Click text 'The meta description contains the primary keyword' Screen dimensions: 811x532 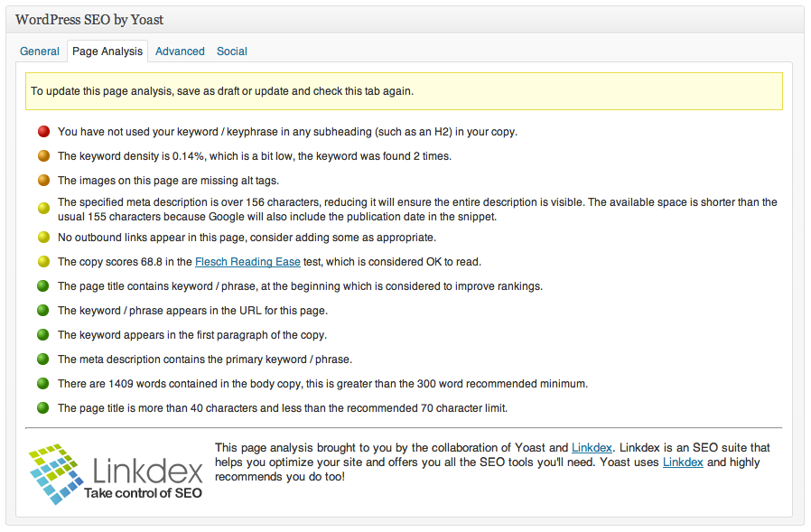[182, 359]
